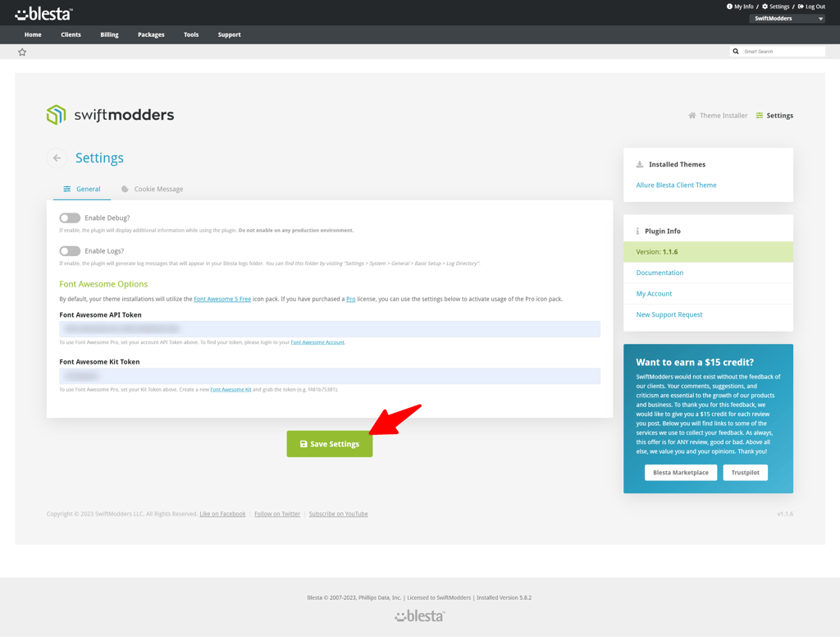The width and height of the screenshot is (840, 637).
Task: Click the Font Awesome Kit Token field
Action: click(330, 376)
